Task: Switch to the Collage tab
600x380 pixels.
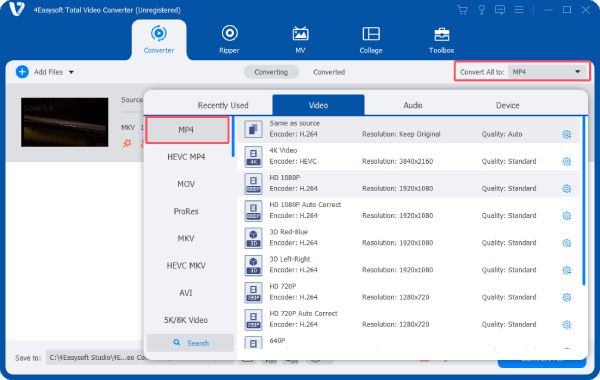Action: point(371,40)
